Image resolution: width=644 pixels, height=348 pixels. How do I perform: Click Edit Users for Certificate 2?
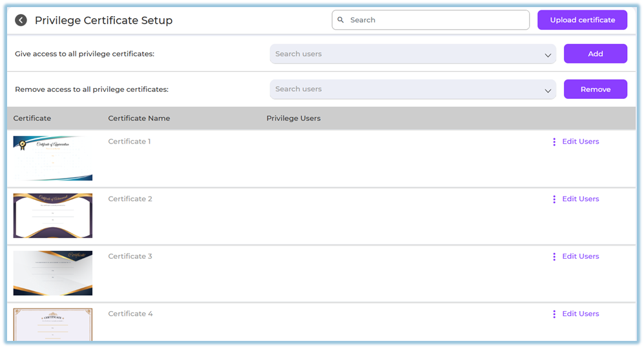[580, 199]
